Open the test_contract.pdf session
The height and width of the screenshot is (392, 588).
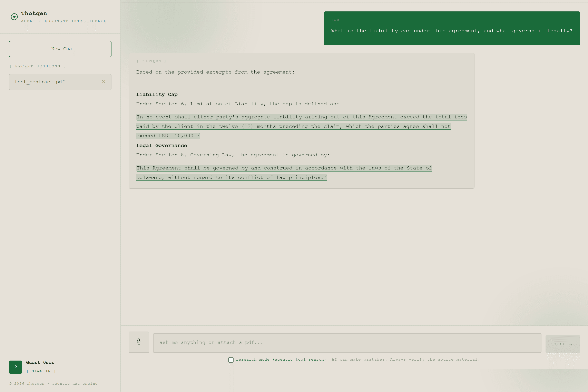click(x=60, y=82)
